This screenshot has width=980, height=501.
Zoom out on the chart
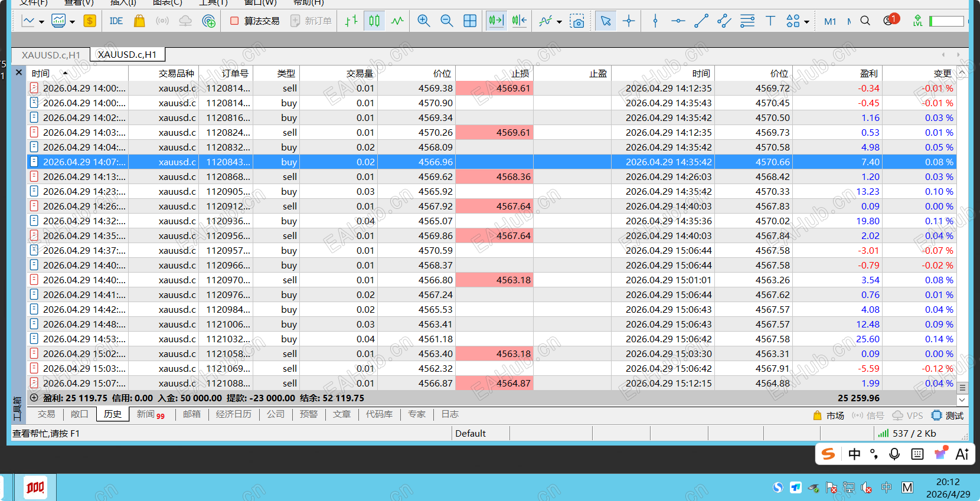pyautogui.click(x=447, y=21)
